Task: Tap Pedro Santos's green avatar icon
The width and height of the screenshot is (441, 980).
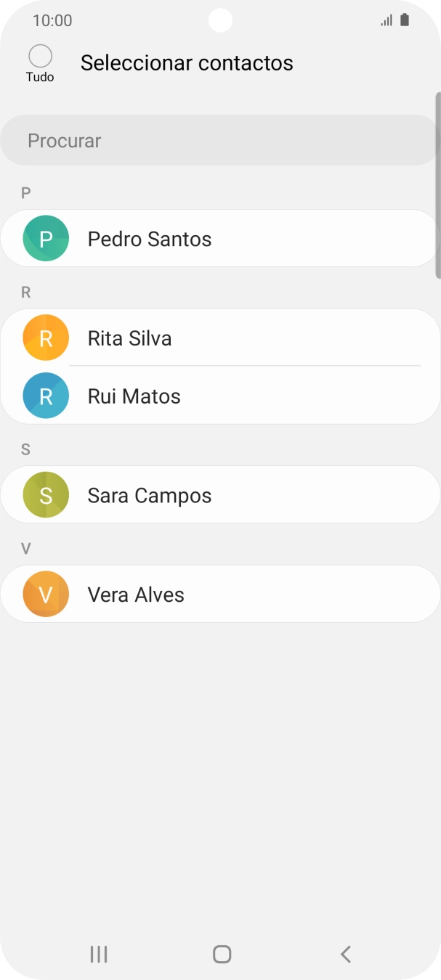Action: (x=46, y=237)
